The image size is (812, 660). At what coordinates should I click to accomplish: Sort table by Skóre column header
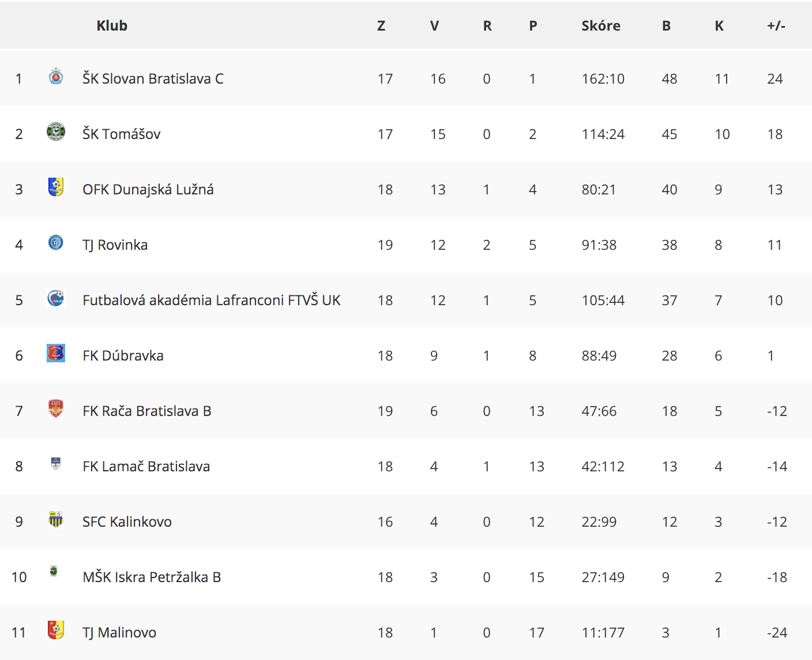point(601,25)
